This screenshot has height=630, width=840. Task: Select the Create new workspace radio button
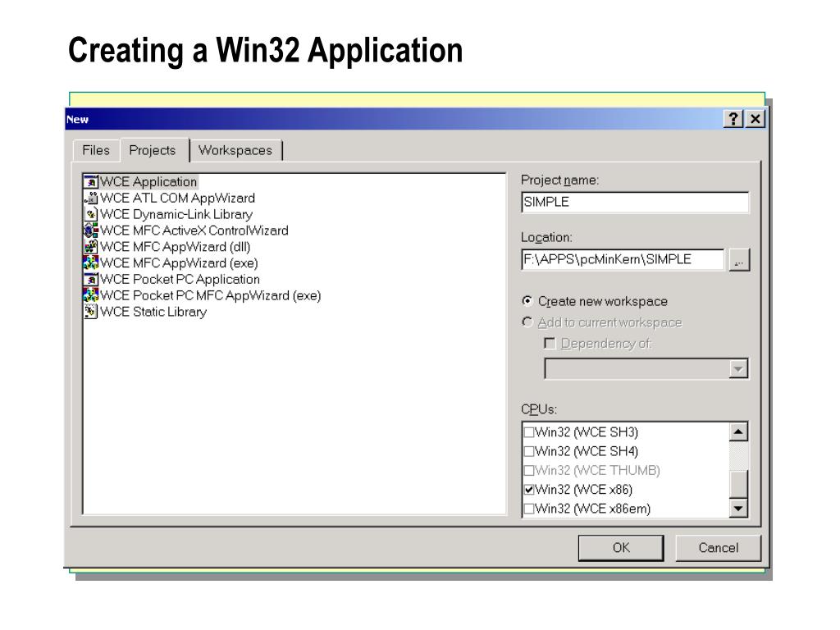coord(527,301)
